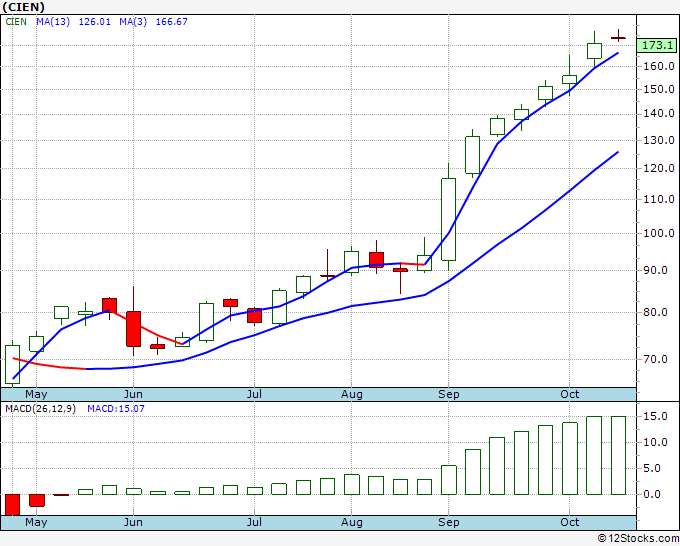
Task: Click Sep on the price chart axis
Action: [x=448, y=395]
